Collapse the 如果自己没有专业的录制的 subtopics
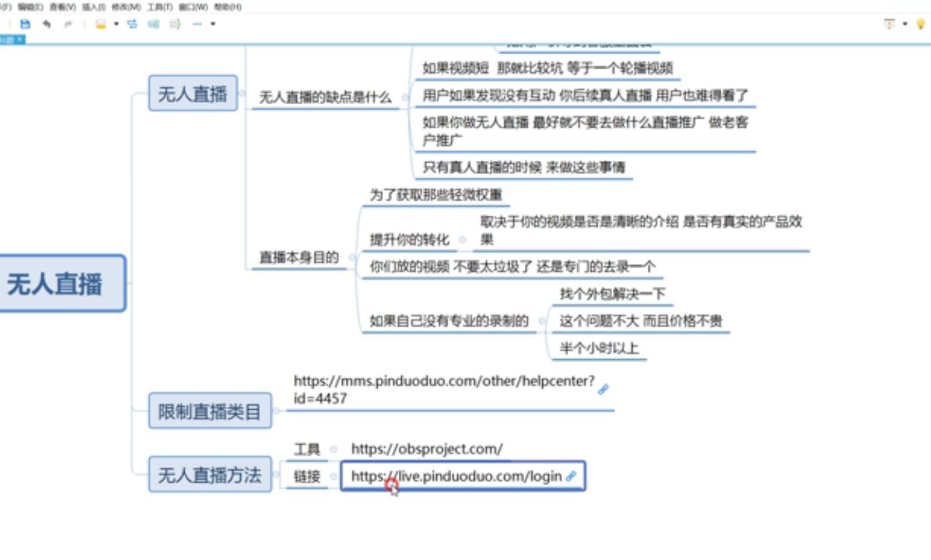 [x=542, y=321]
